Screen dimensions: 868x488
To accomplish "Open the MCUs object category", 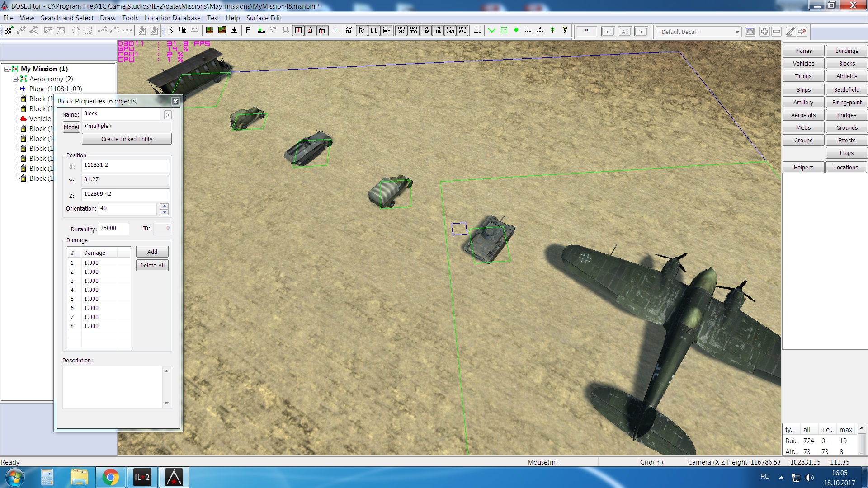I will [x=803, y=127].
